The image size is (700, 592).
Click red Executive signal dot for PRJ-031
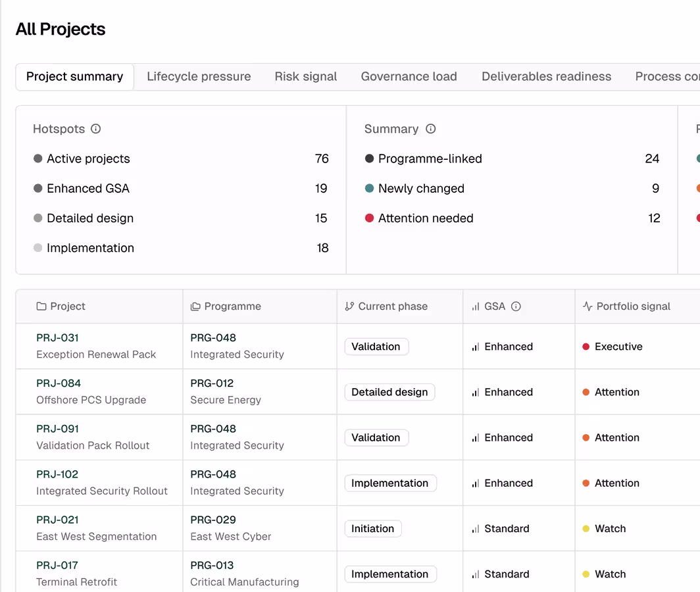click(586, 347)
